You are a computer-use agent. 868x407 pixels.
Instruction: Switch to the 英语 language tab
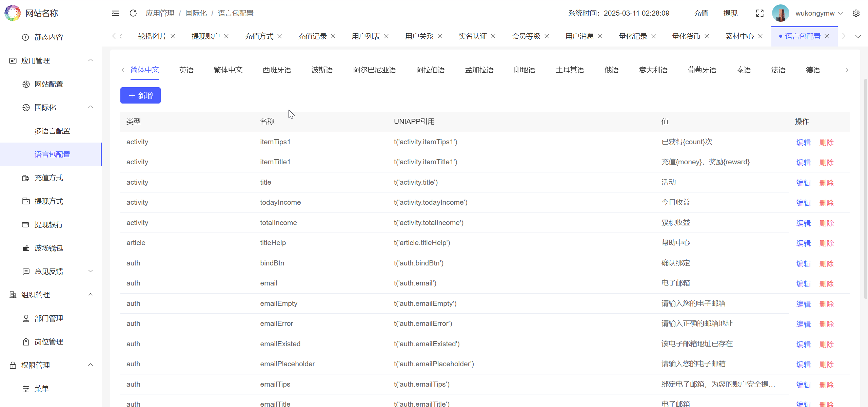(x=186, y=70)
